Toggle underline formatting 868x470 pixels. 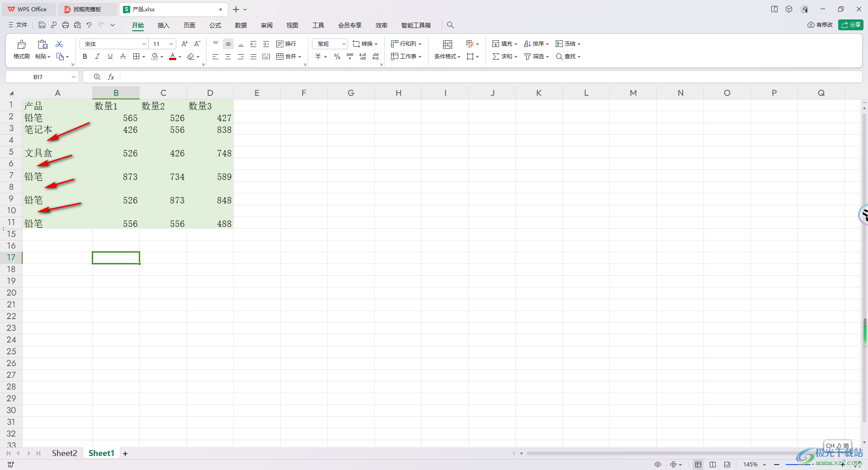point(110,56)
